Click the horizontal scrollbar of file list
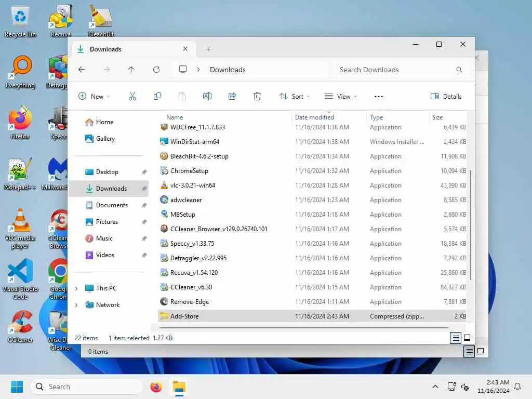 pyautogui.click(x=303, y=328)
